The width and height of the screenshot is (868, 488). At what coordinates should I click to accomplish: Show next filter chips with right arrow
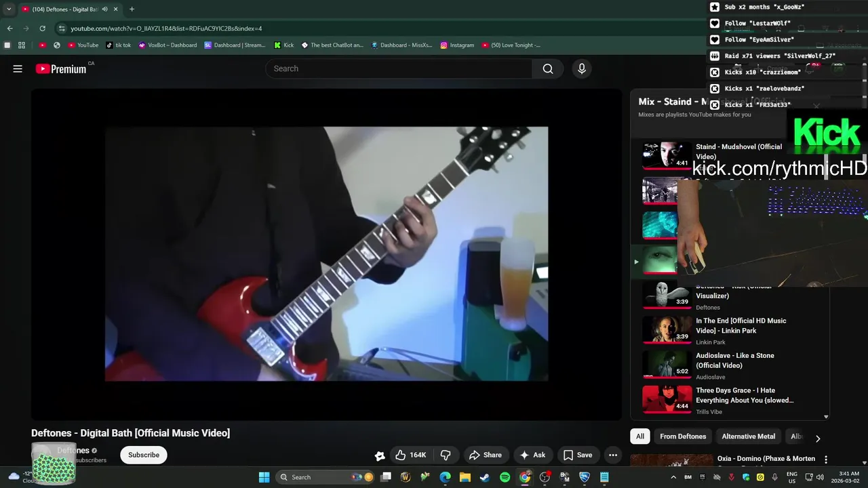point(817,439)
